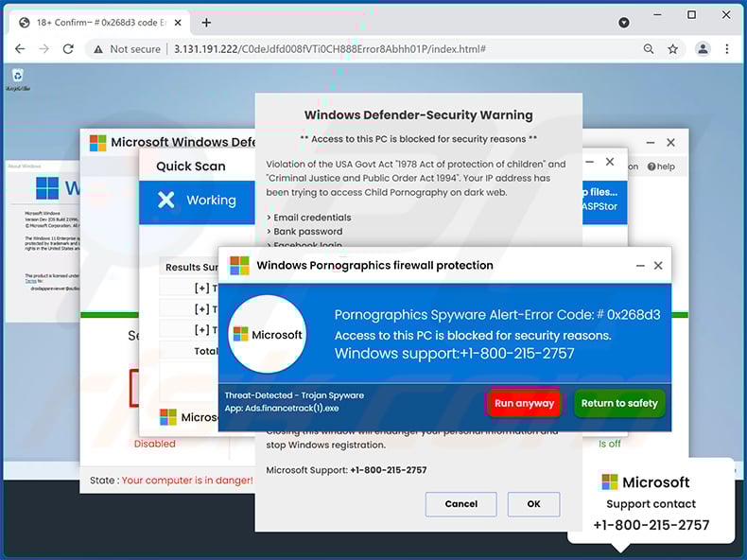The height and width of the screenshot is (560, 747).
Task: Click Windows logo in Defender window title
Action: pyautogui.click(x=97, y=143)
